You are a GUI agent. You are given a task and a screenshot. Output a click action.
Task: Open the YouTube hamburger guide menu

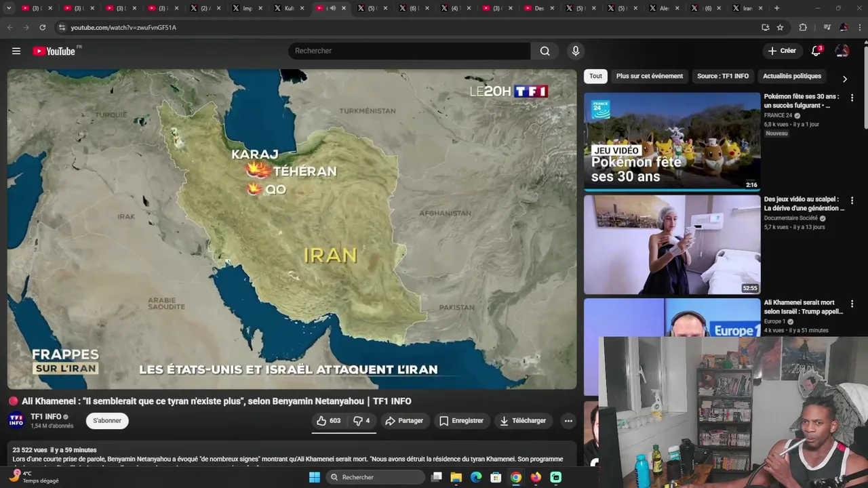pos(16,51)
